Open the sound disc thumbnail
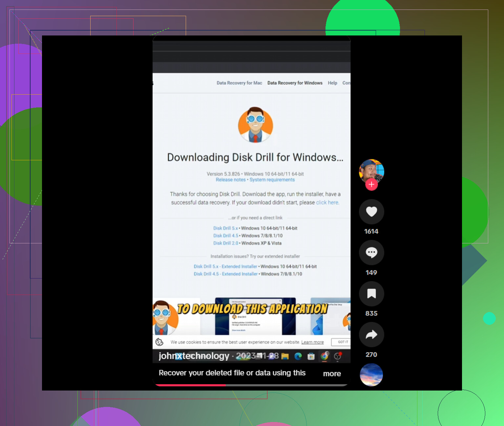504x426 pixels. 371,375
